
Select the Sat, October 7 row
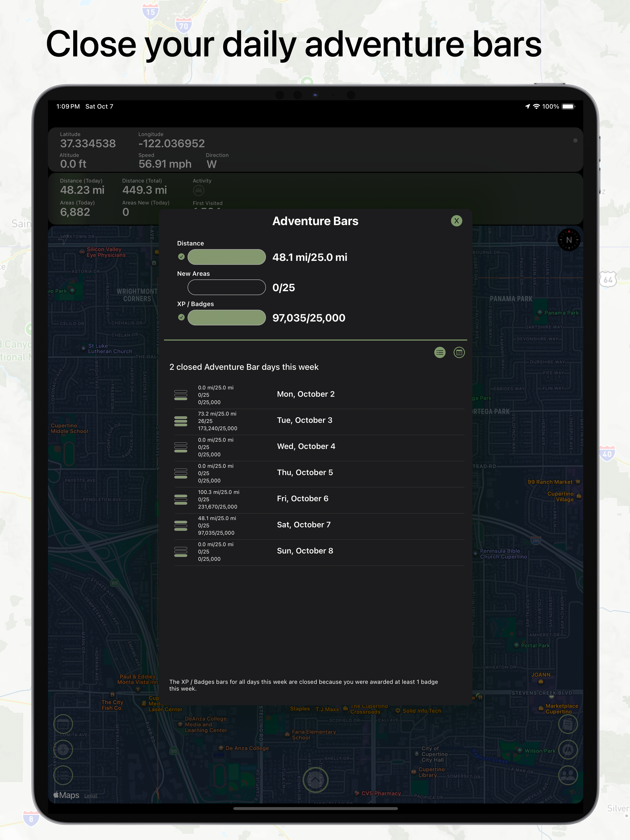point(319,526)
